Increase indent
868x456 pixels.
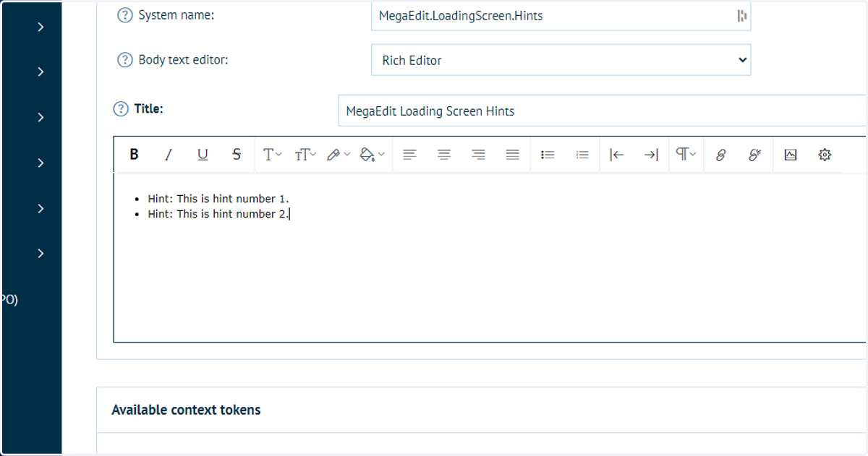click(651, 154)
